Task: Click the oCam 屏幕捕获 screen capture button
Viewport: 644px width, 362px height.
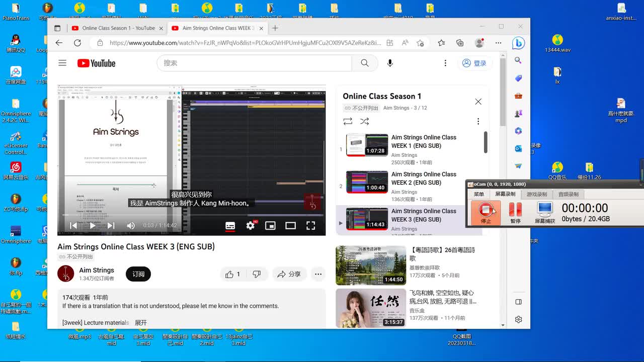Action: [545, 212]
